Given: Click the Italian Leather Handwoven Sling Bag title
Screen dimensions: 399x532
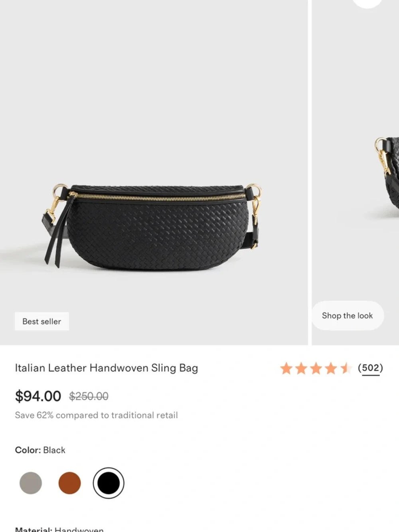Looking at the screenshot, I should tap(107, 368).
